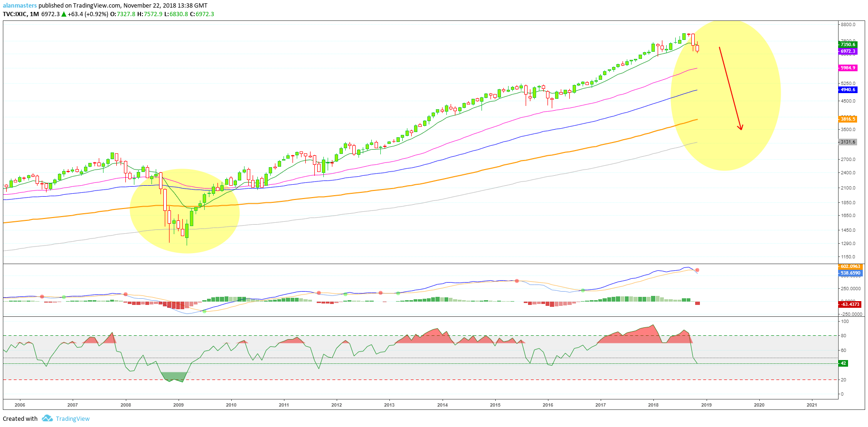
Task: Select the green 7350.6 price label
Action: pyautogui.click(x=848, y=45)
